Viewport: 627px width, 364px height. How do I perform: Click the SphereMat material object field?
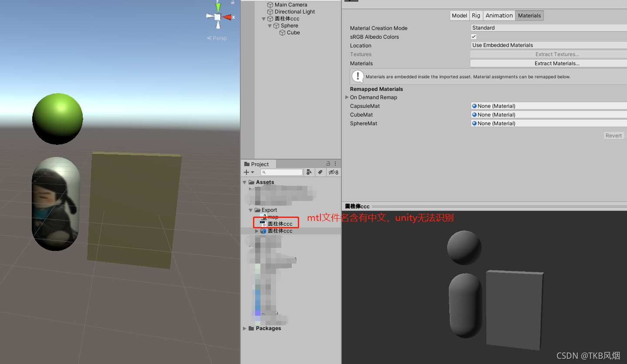549,124
